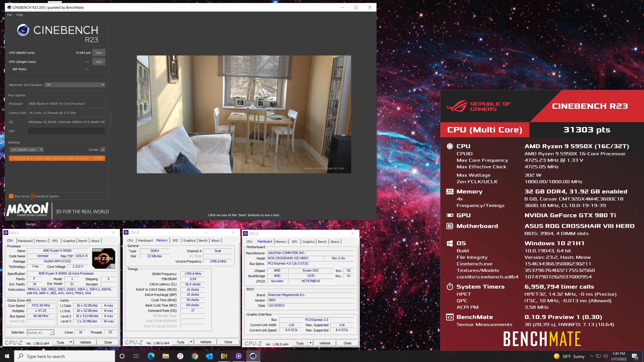The height and width of the screenshot is (362, 644).
Task: Click the Cinebench logo icon in the title bar
Action: tap(9, 7)
